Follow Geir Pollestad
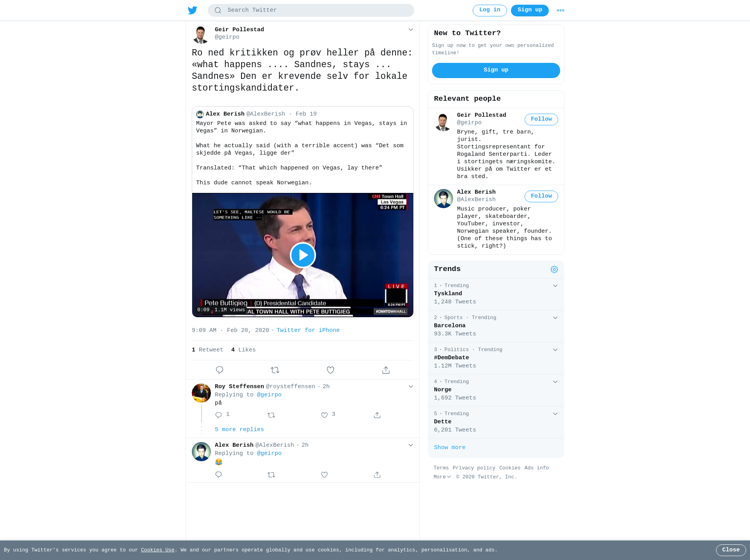 click(x=541, y=119)
